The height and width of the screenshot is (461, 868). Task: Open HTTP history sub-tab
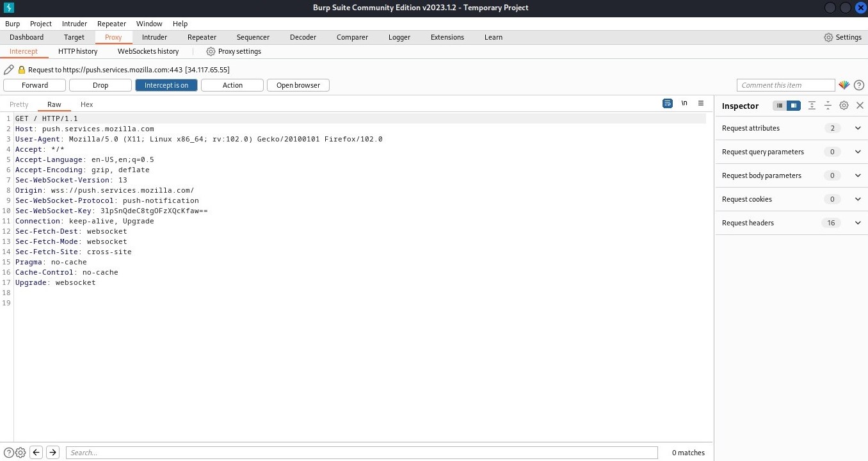click(x=77, y=51)
